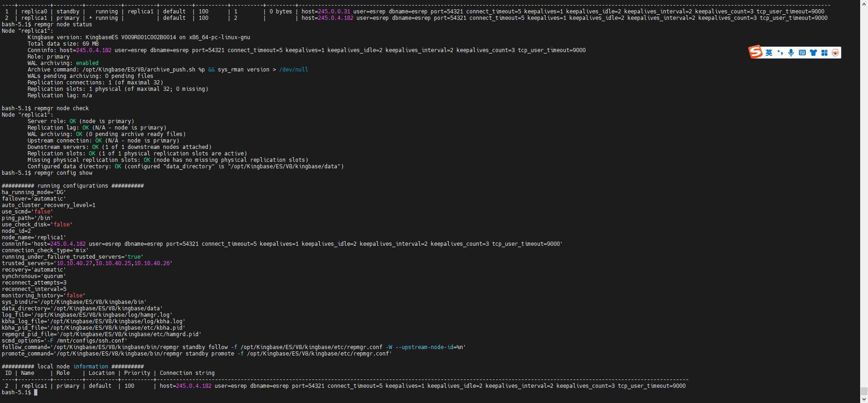Click running_under_failure_trusted_servers line

click(x=72, y=257)
